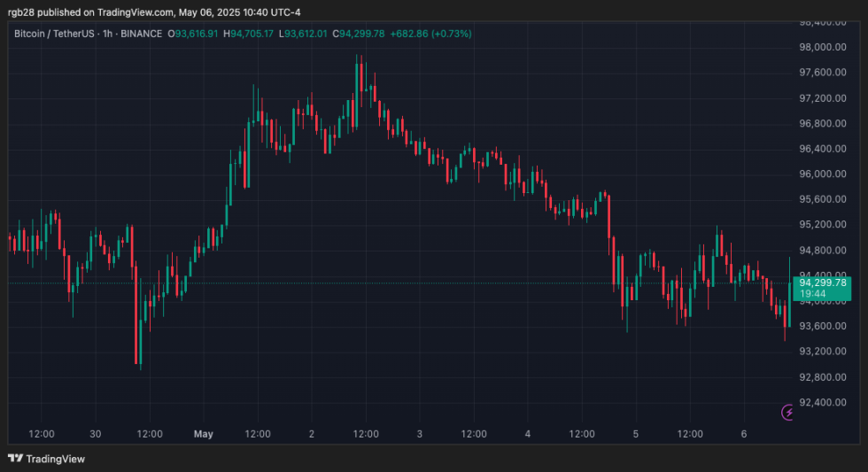Click the '30' date label on time axis
This screenshot has height=472, width=868.
[x=96, y=434]
